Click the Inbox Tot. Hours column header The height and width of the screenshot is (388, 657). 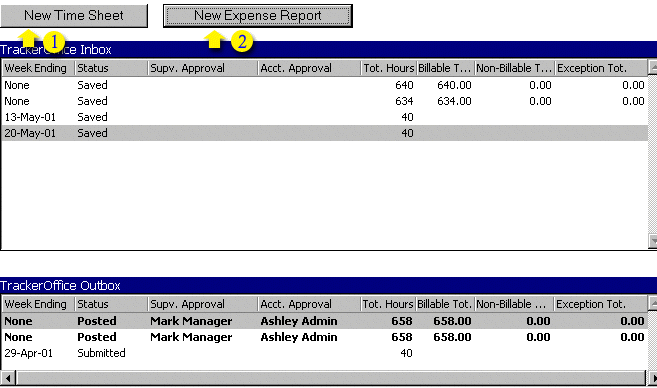[388, 68]
